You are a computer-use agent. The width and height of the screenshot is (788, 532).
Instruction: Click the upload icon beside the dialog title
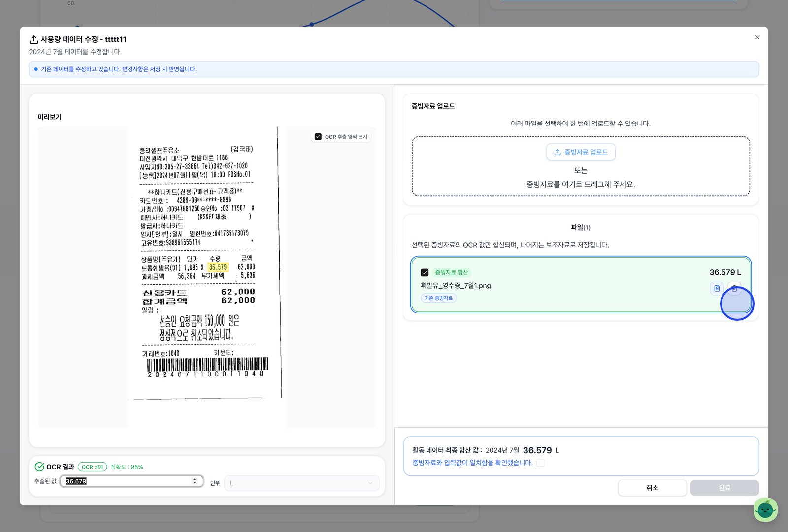coord(33,39)
